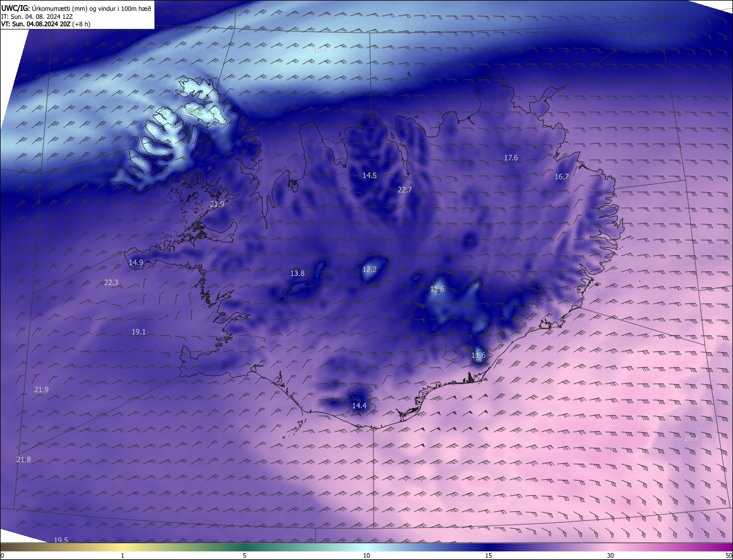
Task: Click the map title text "Úrkomumætti (mm) og vindur í 100m hæð"
Action: click(x=92, y=8)
